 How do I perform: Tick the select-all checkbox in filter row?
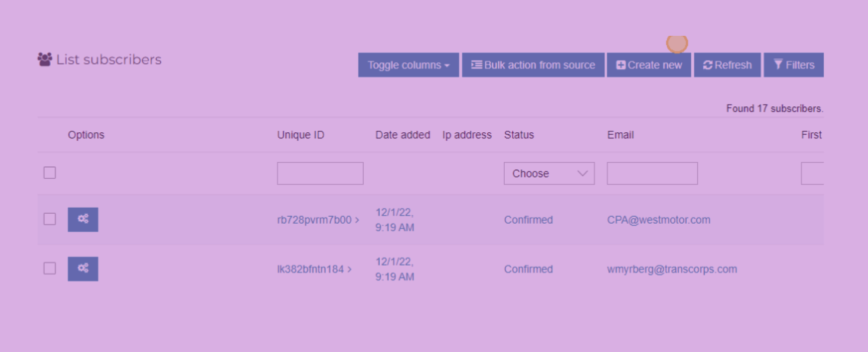point(50,173)
